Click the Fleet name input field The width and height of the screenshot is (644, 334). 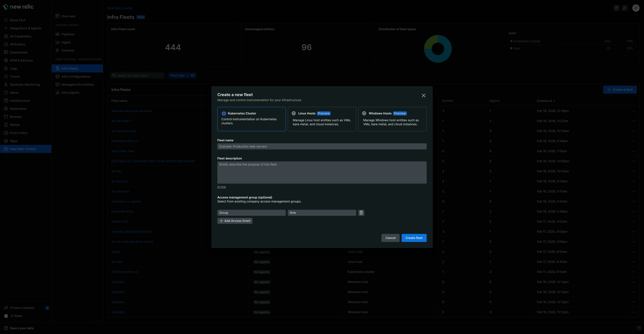[x=322, y=146]
